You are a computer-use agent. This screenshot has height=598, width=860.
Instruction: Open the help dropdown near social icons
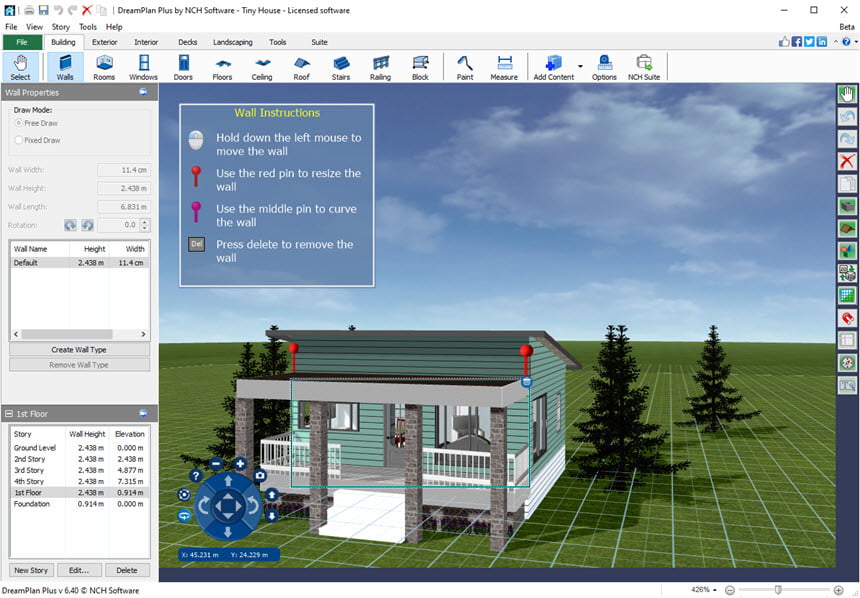coord(856,42)
